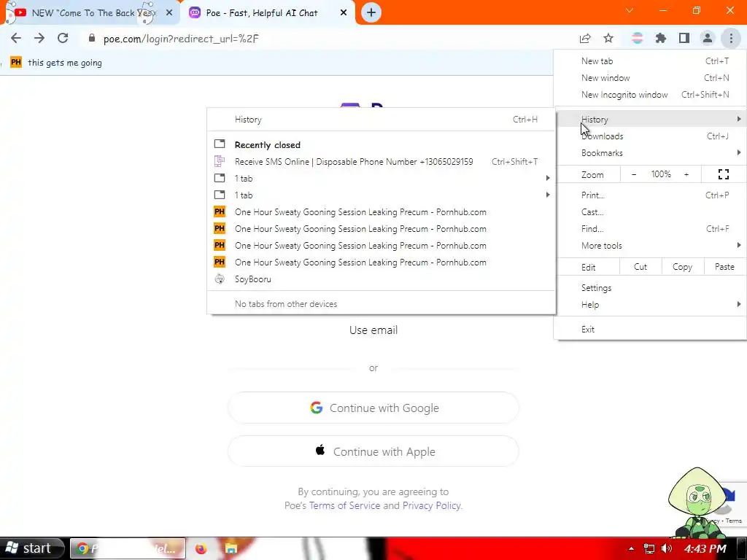Toggle the side panel icon
The height and width of the screenshot is (560, 747).
[684, 39]
